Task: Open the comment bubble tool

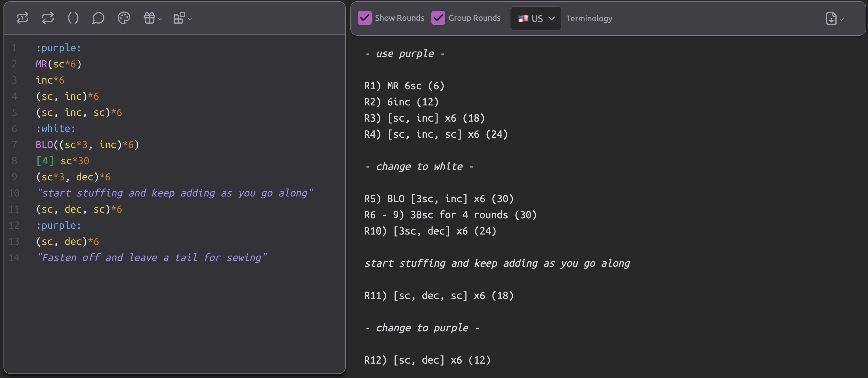Action: click(x=98, y=18)
